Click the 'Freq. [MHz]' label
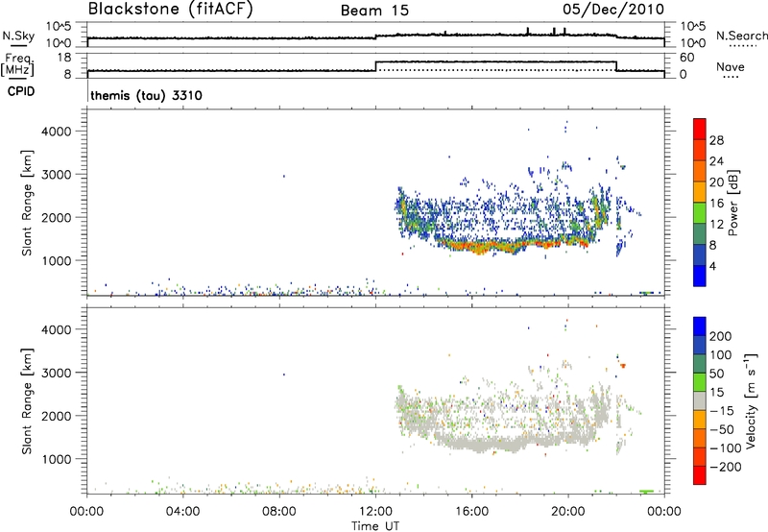 [18, 65]
